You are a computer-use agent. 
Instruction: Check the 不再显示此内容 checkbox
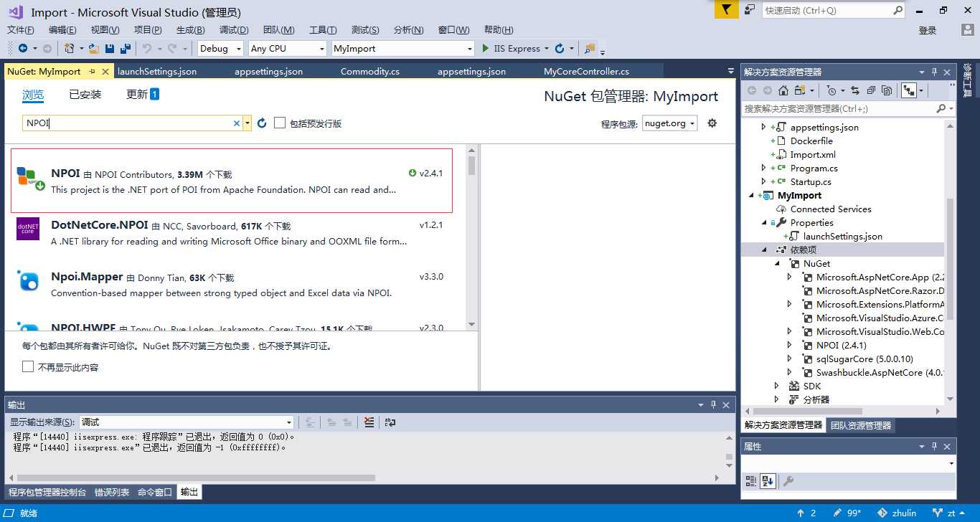[28, 366]
